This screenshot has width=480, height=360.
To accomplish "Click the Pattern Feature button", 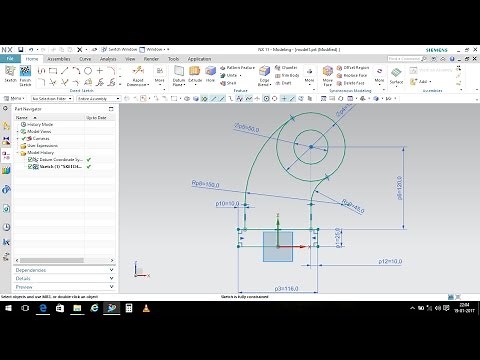I will pos(237,68).
